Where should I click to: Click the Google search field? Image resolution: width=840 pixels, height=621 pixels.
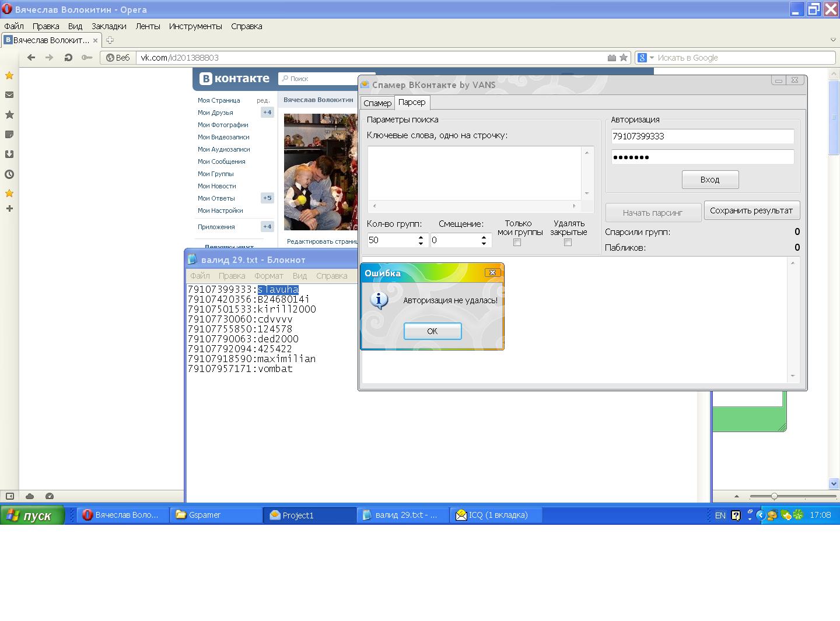745,58
